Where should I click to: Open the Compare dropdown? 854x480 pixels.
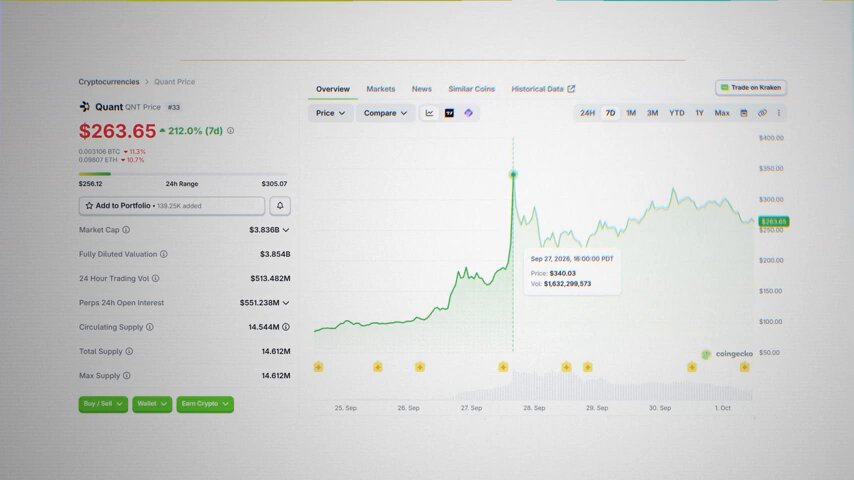pos(385,113)
